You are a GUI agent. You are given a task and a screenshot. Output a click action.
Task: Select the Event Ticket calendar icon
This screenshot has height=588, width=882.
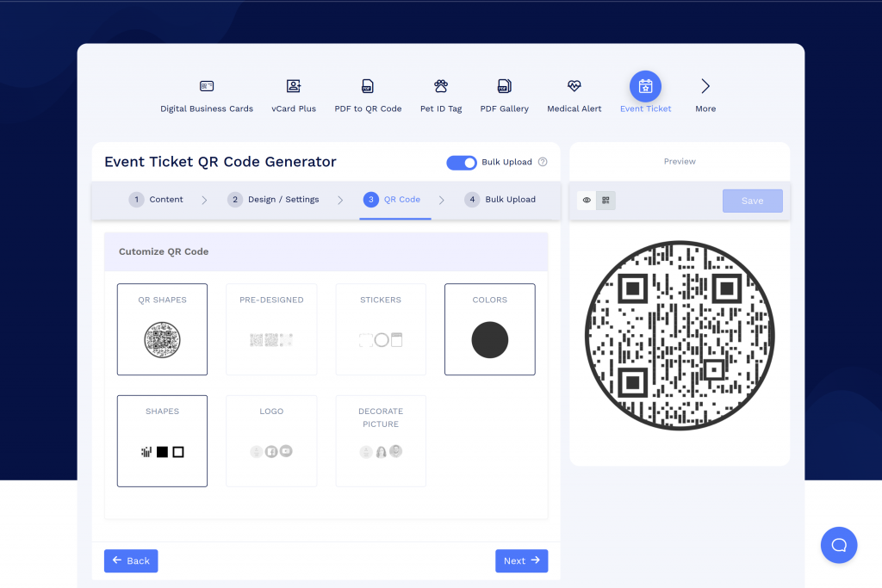[x=645, y=85]
